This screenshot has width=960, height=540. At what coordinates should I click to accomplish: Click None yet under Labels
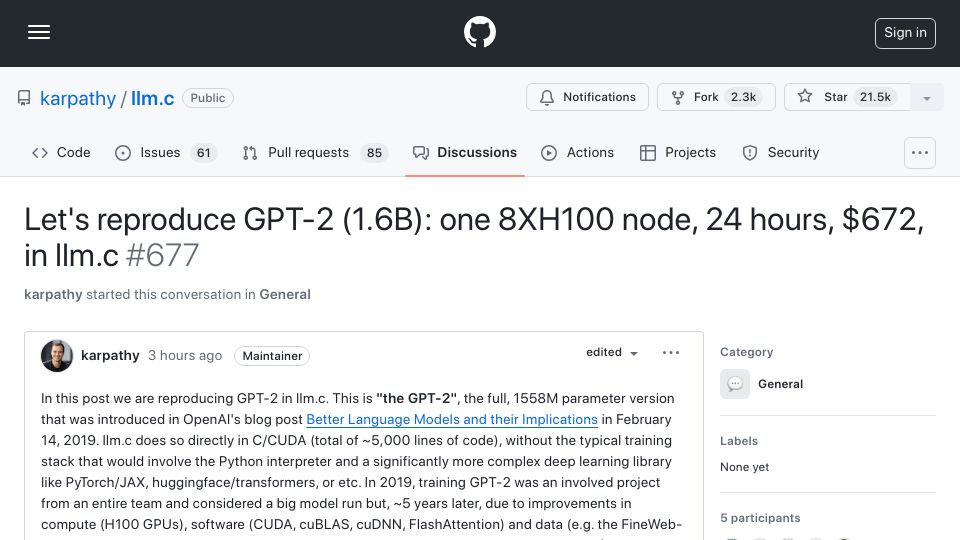point(744,467)
